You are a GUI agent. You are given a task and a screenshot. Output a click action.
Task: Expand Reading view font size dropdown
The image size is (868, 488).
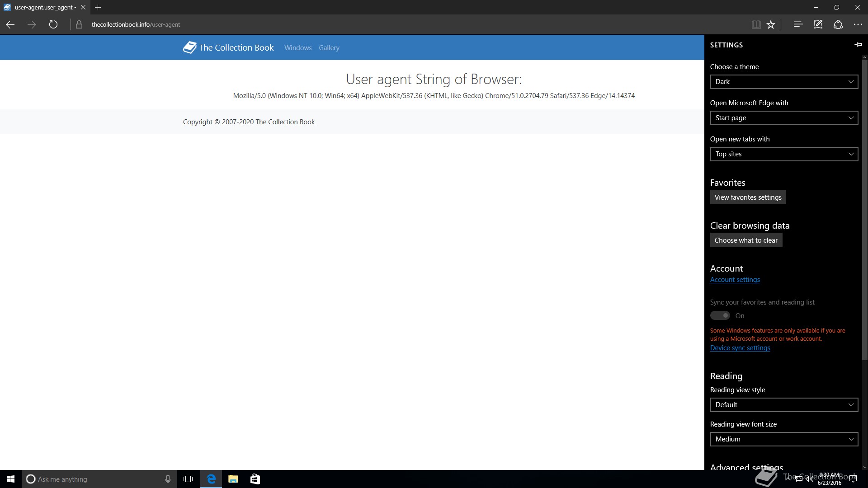784,439
